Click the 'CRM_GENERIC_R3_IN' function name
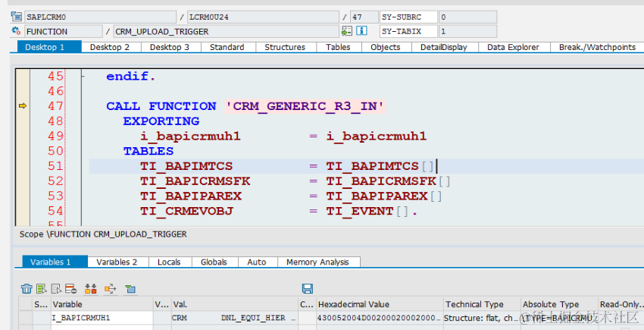The image size is (644, 330). point(305,106)
